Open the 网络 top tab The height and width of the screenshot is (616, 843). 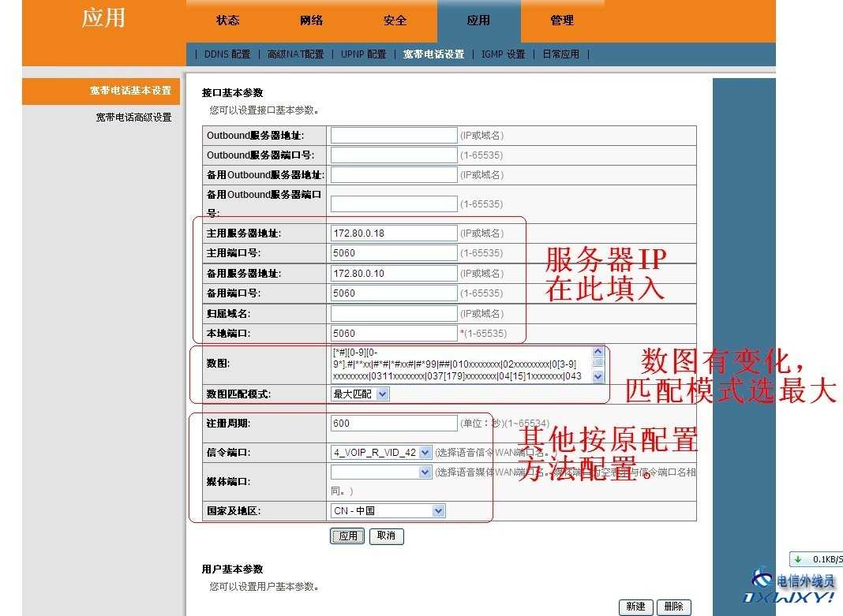pos(311,21)
